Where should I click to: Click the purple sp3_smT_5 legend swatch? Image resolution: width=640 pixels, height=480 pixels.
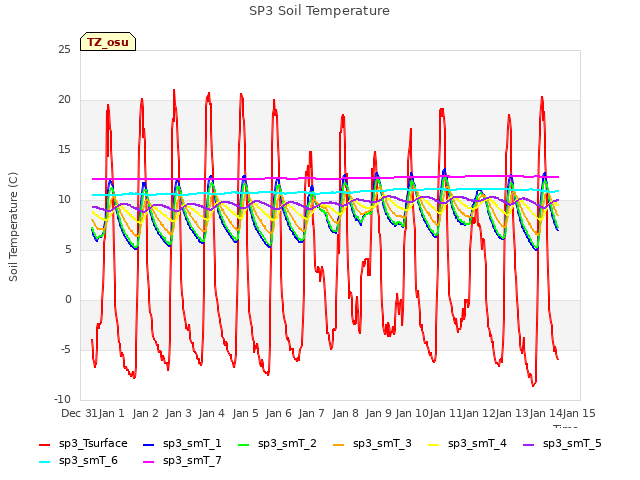529,445
